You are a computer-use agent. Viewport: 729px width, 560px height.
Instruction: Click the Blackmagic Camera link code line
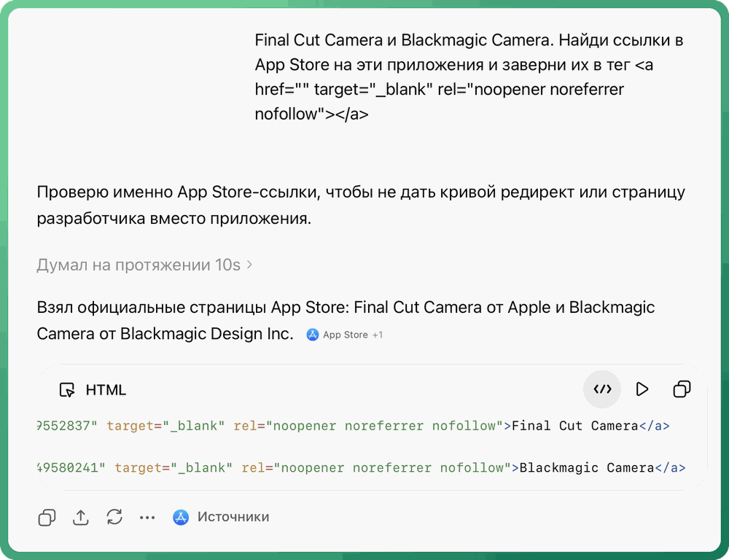coord(362,467)
